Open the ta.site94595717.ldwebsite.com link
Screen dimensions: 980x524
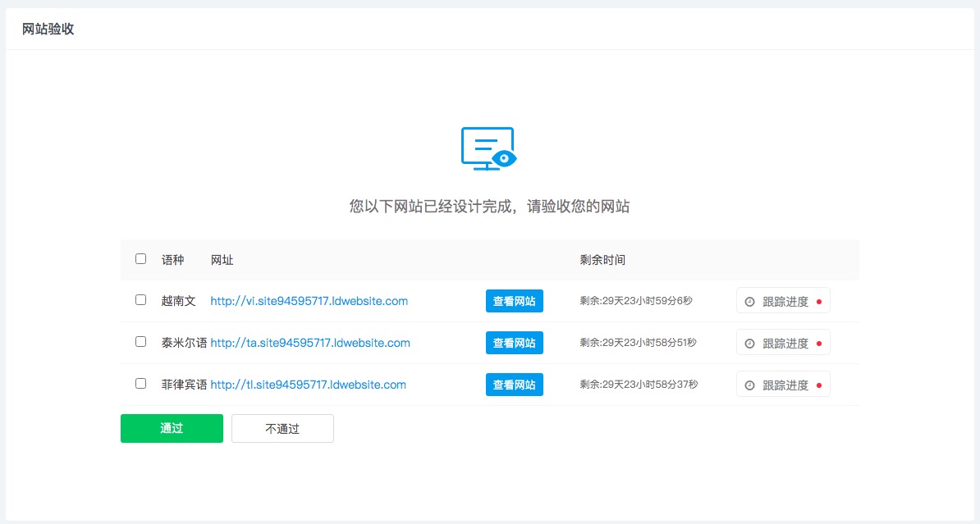pyautogui.click(x=310, y=343)
